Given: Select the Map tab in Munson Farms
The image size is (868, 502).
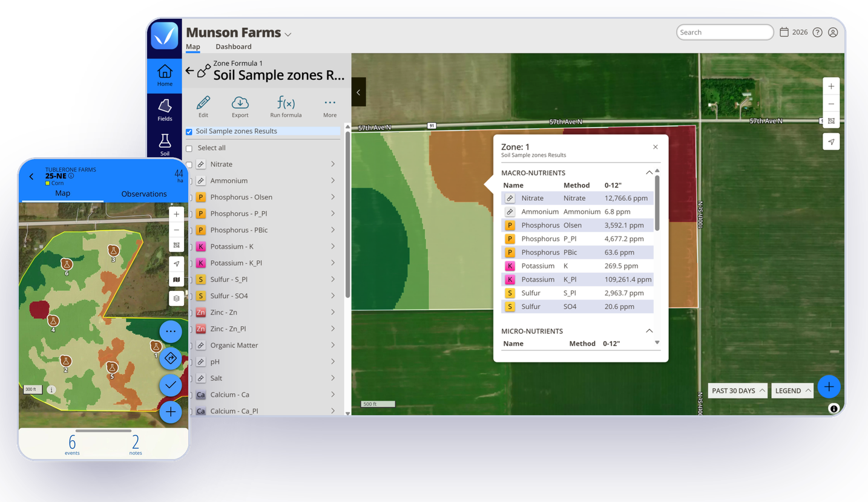Looking at the screenshot, I should (193, 47).
